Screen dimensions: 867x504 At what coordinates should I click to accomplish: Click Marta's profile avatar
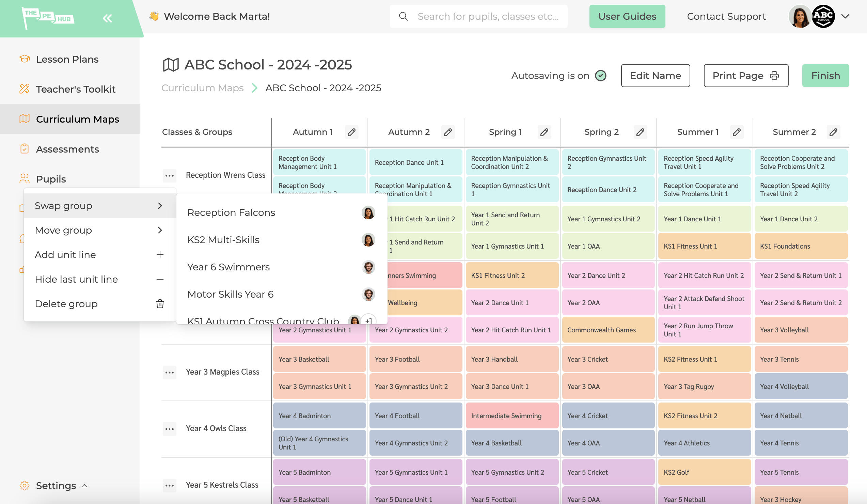click(800, 16)
